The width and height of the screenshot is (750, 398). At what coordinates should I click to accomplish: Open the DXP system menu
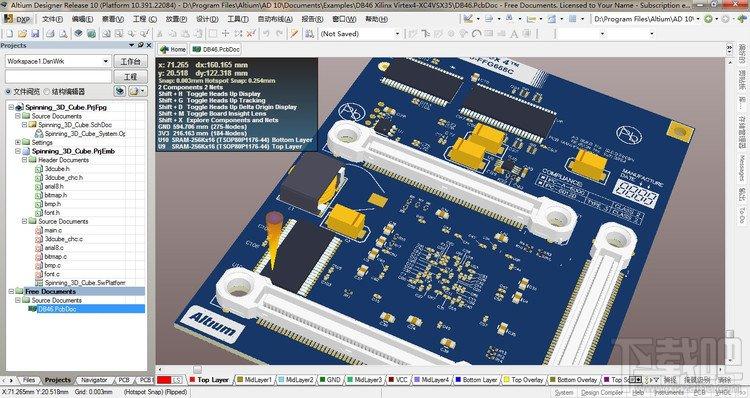[17, 19]
